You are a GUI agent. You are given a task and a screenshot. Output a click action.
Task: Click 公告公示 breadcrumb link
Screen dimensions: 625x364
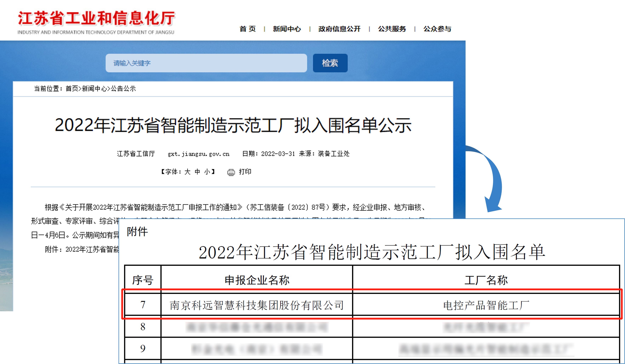[123, 88]
